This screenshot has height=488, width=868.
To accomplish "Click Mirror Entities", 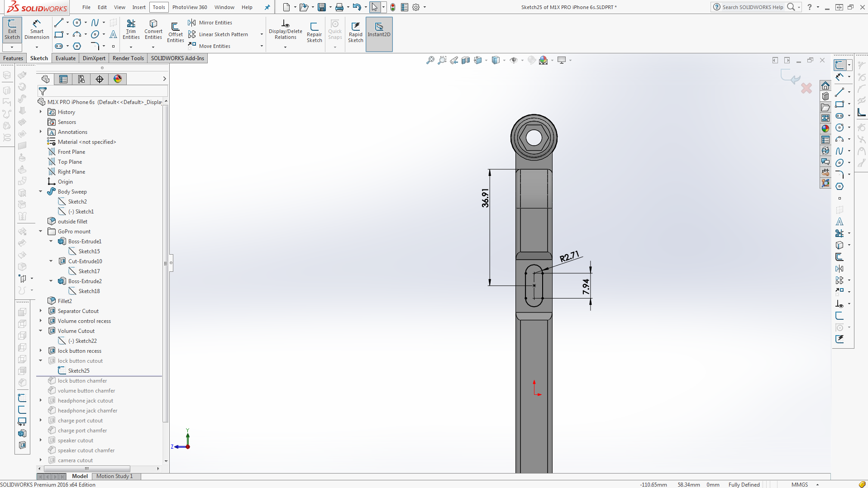I will pos(210,23).
